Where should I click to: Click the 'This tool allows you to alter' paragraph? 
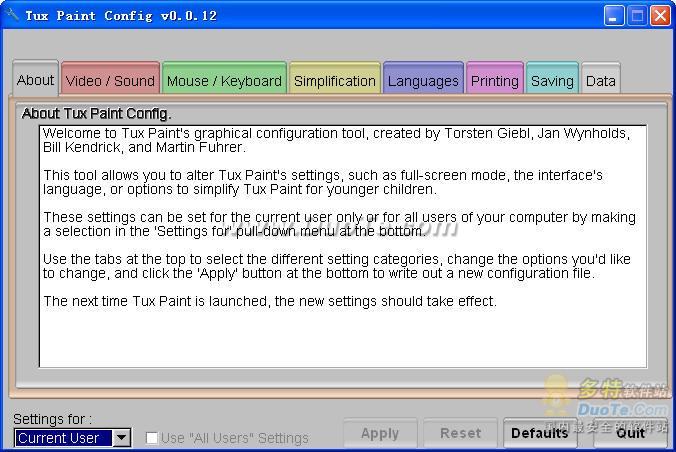pos(323,182)
